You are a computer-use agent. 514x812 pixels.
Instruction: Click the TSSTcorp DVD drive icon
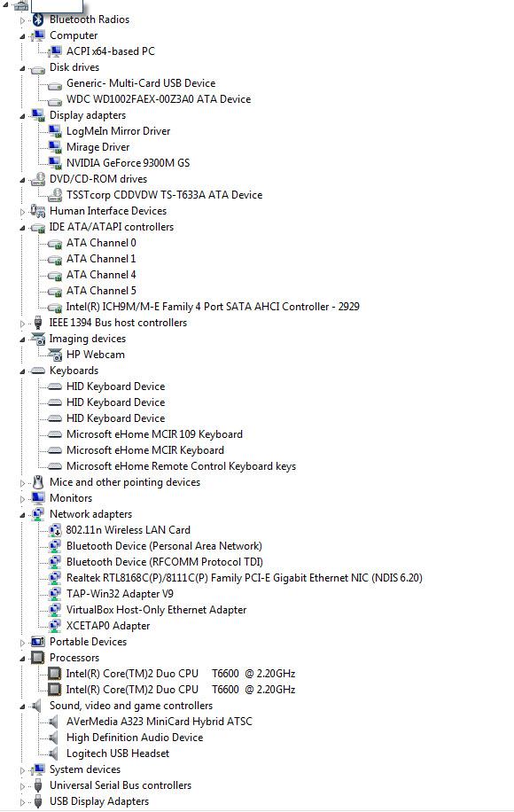point(55,195)
